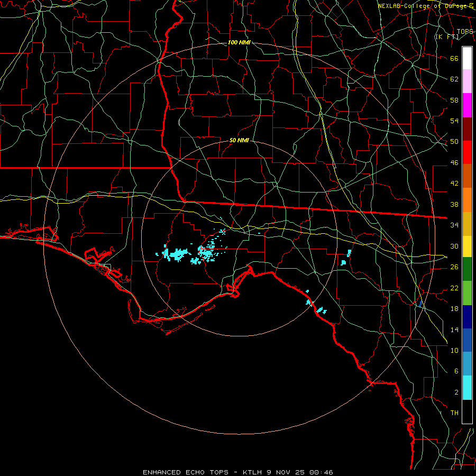Screen dimensions: 476x476
Task: Click the magenta swatch on the color scale
Action: 467,105
